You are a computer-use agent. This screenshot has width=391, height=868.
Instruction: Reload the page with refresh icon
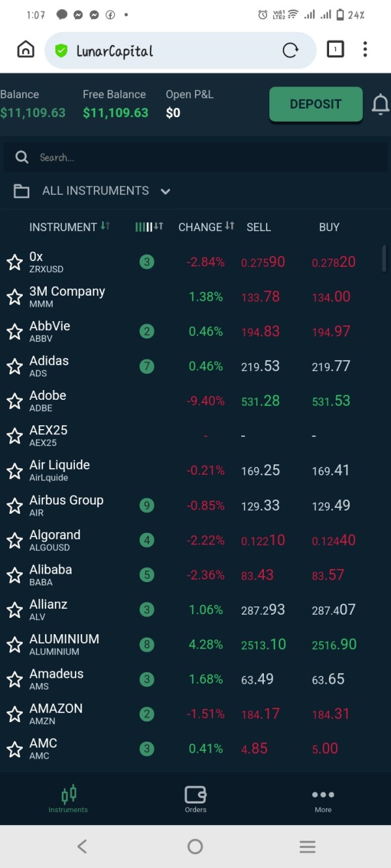pyautogui.click(x=290, y=50)
